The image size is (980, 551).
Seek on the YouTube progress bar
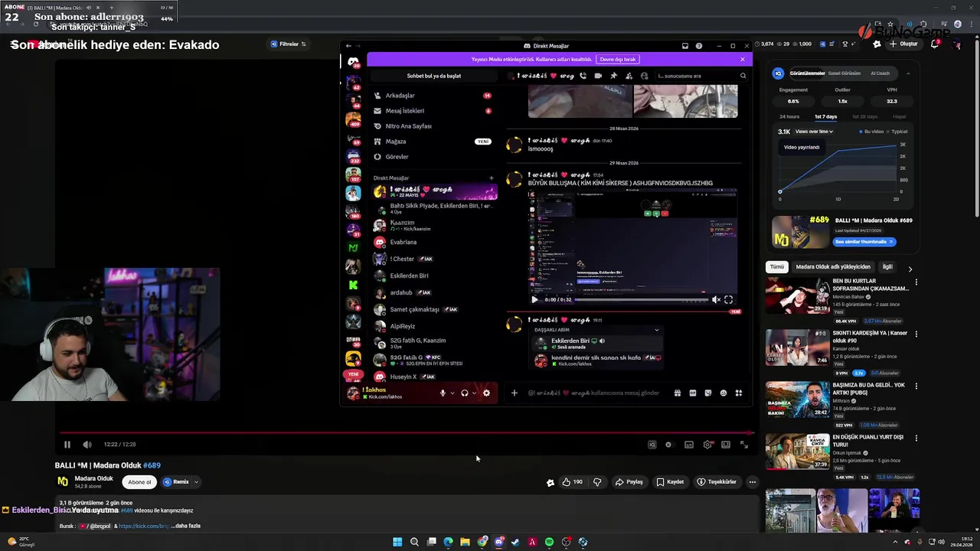click(407, 433)
